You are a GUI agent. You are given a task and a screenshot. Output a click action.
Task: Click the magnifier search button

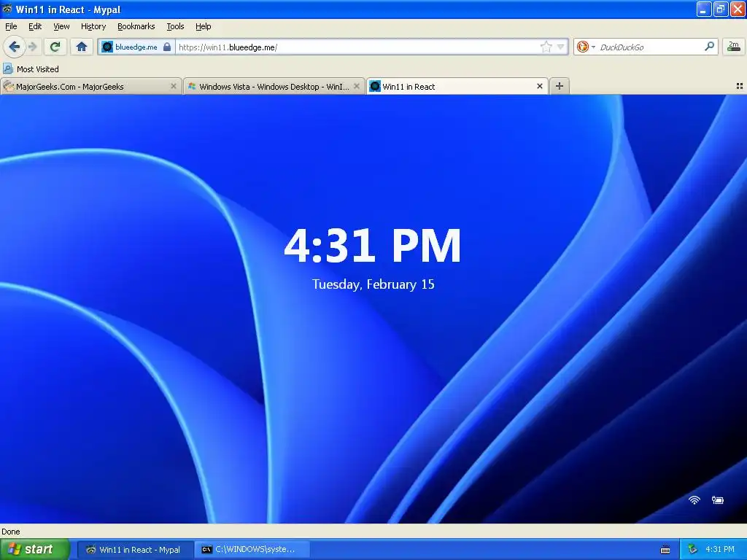[x=709, y=47]
